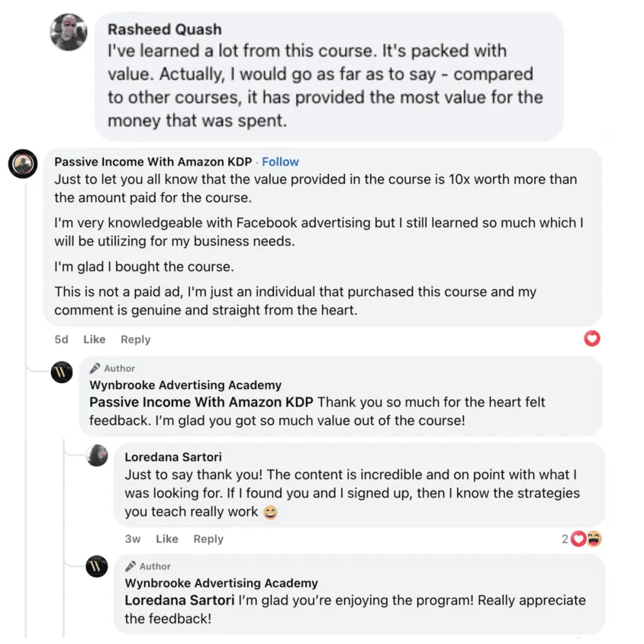Click the 5d timestamp on the KDP comment
This screenshot has width=644, height=644.
pyautogui.click(x=61, y=340)
